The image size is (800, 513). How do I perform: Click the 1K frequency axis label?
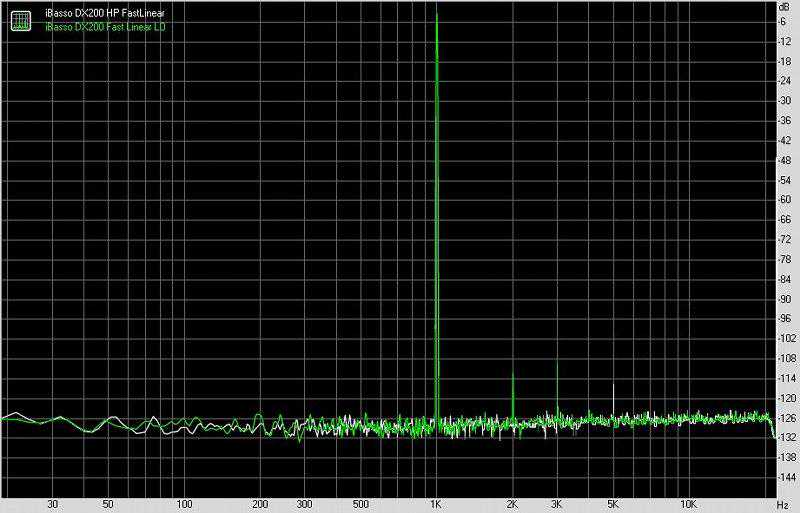(436, 502)
